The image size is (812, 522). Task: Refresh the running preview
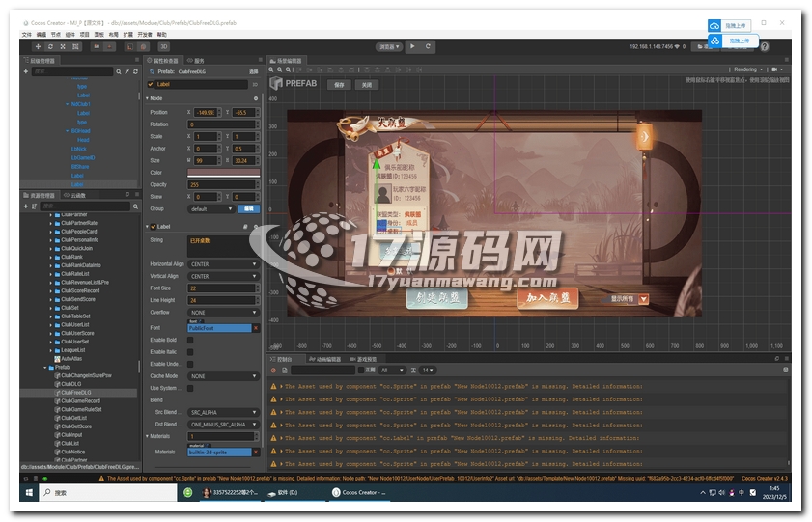428,46
